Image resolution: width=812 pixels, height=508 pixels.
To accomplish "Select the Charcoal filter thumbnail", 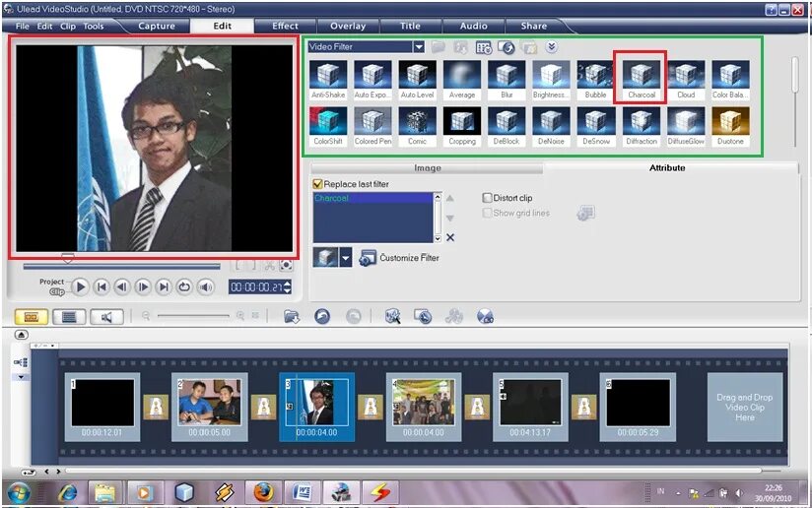I will pos(642,75).
